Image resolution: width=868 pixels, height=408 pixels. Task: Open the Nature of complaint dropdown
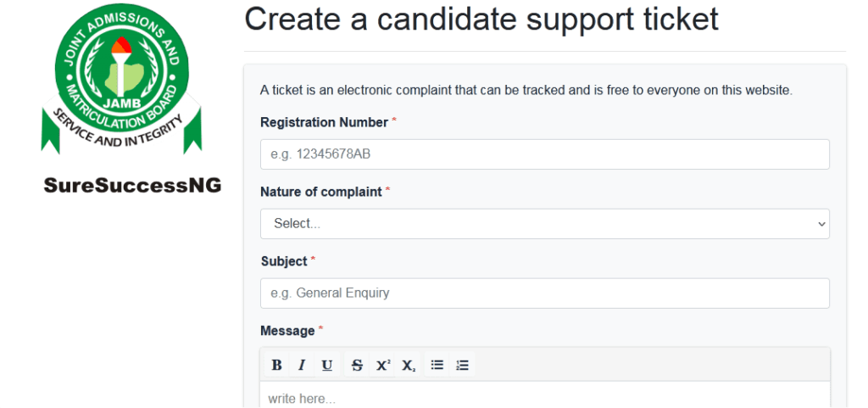point(544,224)
